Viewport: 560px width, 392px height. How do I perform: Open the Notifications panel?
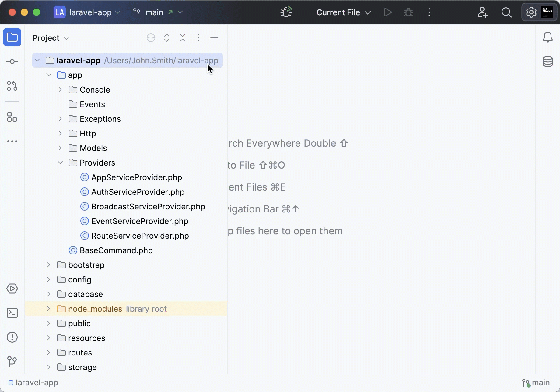(548, 37)
